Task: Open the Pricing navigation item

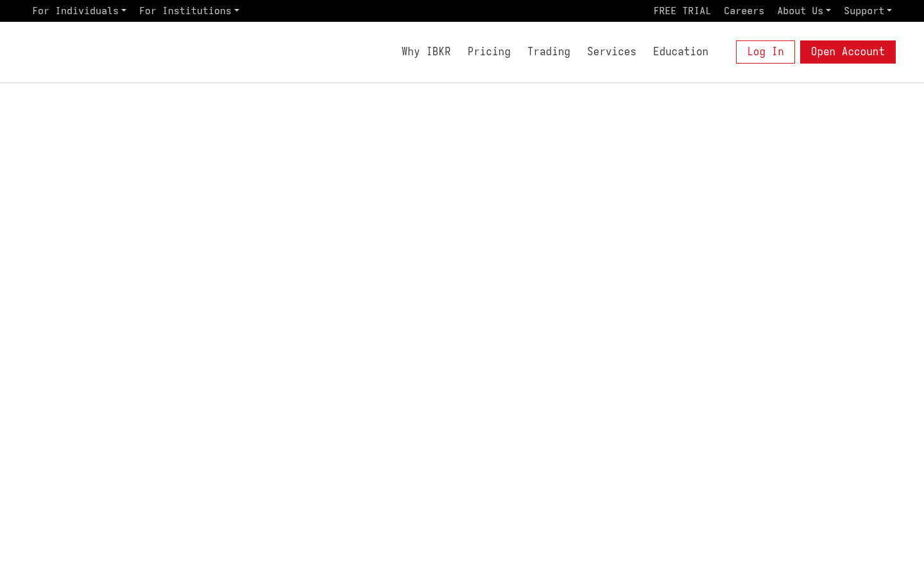Action: (489, 52)
